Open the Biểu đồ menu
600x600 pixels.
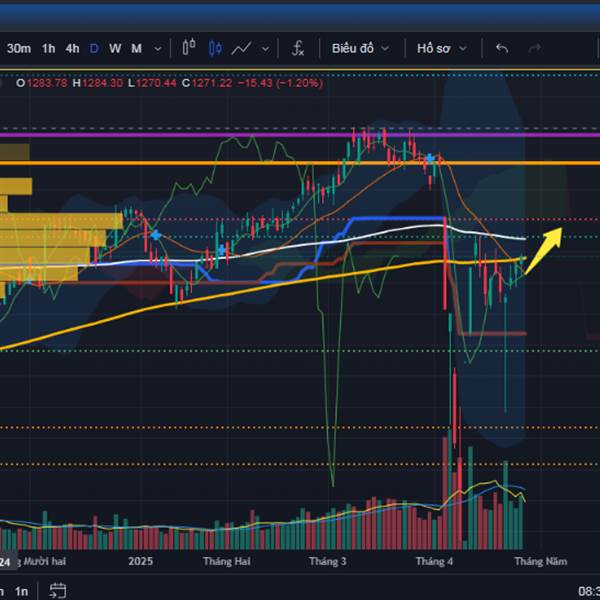click(x=352, y=49)
